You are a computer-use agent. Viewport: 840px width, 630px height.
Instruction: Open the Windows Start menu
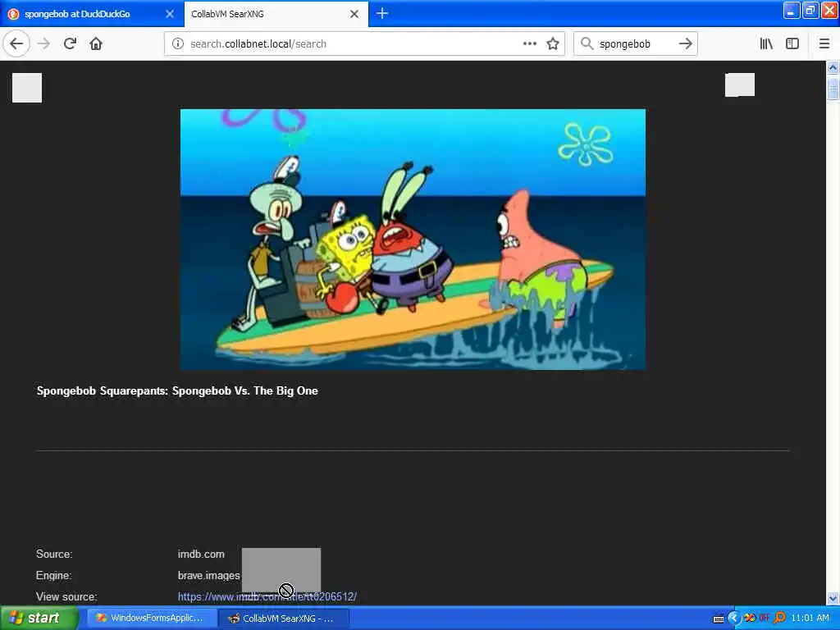(x=39, y=618)
